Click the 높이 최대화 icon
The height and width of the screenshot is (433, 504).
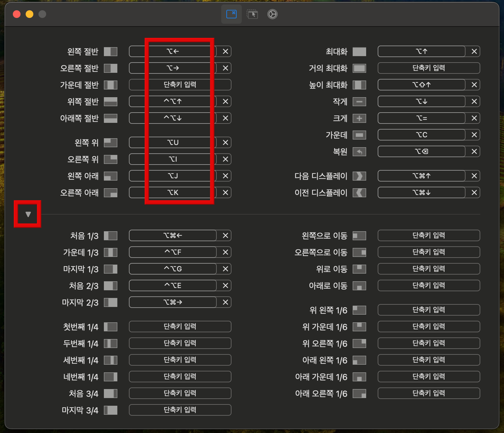pyautogui.click(x=359, y=85)
